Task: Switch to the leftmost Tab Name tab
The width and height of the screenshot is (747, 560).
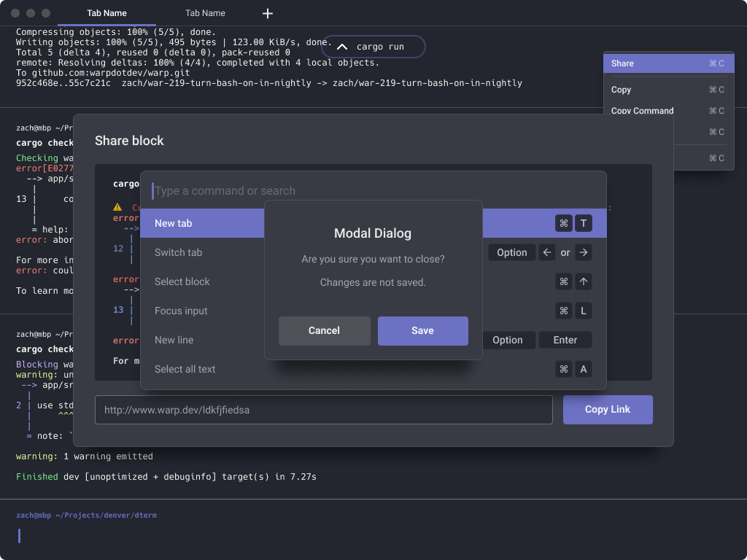Action: click(x=107, y=13)
